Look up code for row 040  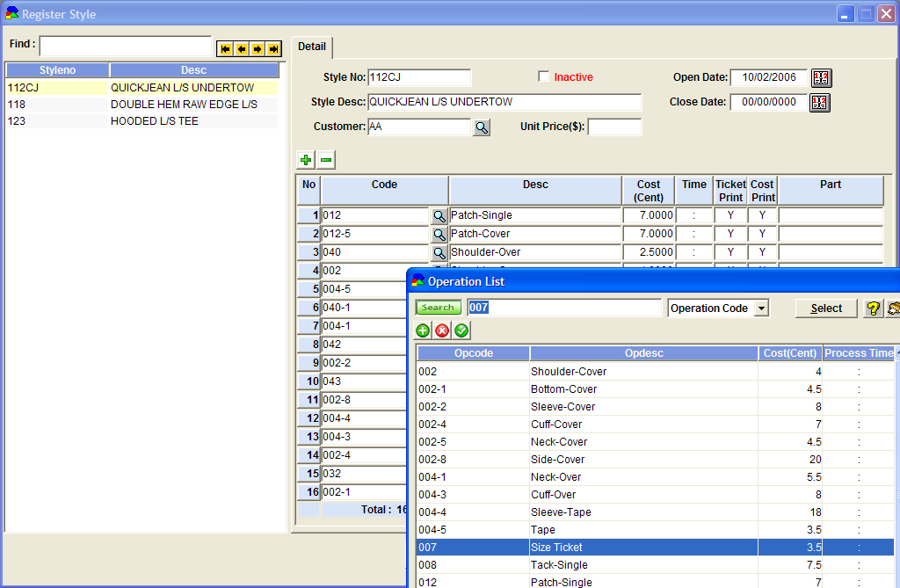click(x=439, y=252)
